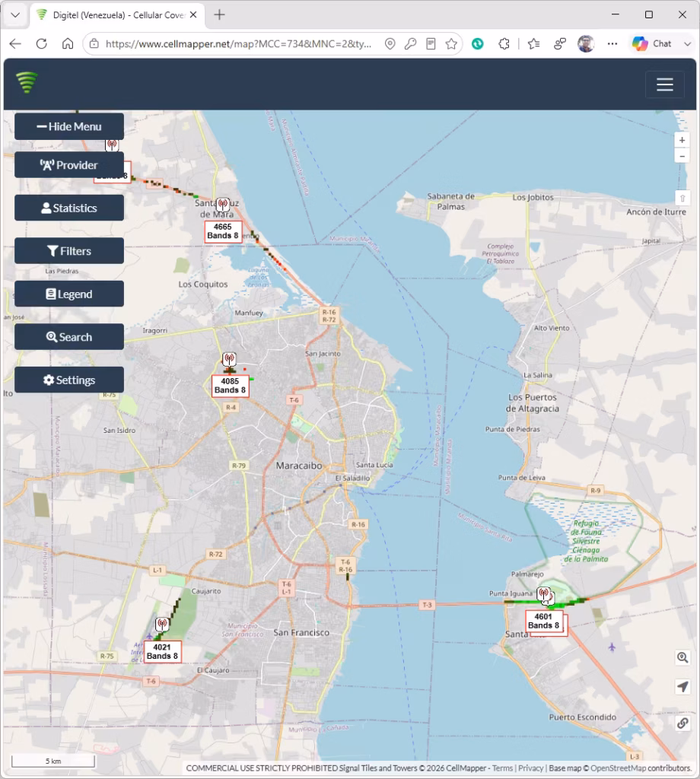Open browser settings and more menu
This screenshot has width=700, height=779.
[x=612, y=43]
